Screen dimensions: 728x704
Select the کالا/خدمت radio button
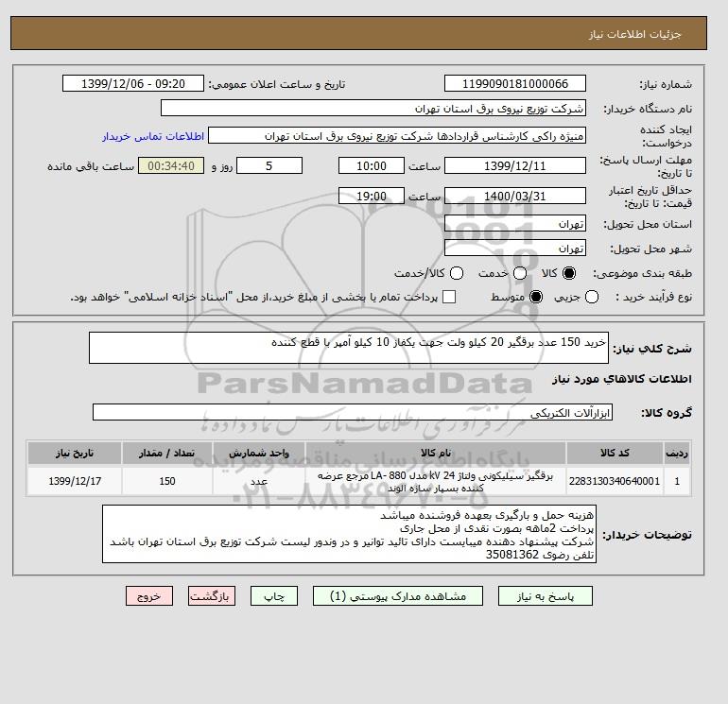(457, 273)
